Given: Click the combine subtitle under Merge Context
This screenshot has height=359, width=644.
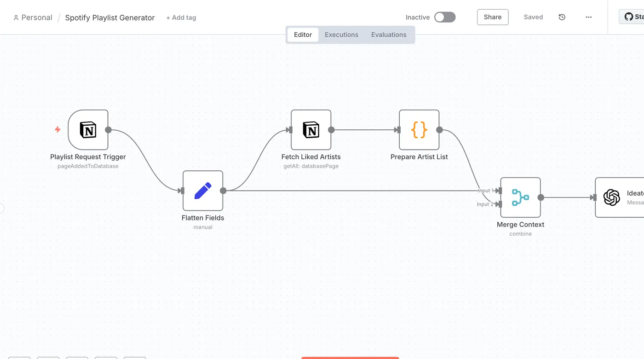Looking at the screenshot, I should (521, 234).
